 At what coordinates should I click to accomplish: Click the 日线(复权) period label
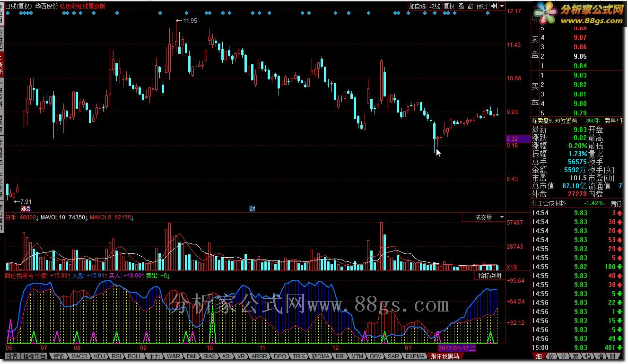coord(18,6)
